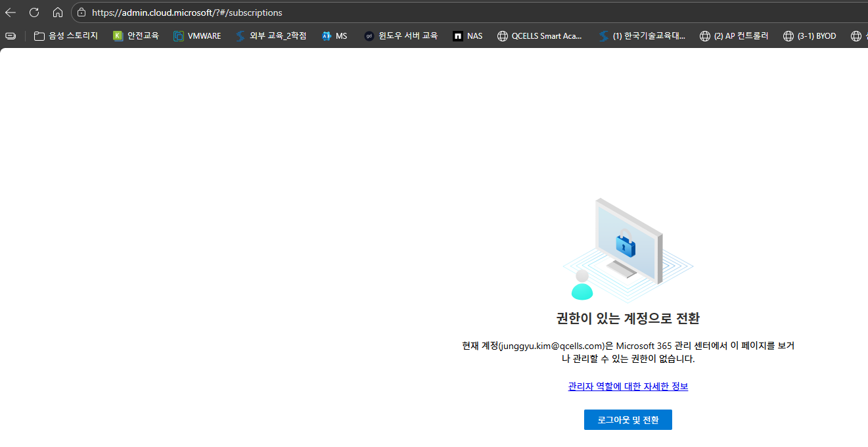
Task: Open the NAS bookmark
Action: pyautogui.click(x=468, y=36)
